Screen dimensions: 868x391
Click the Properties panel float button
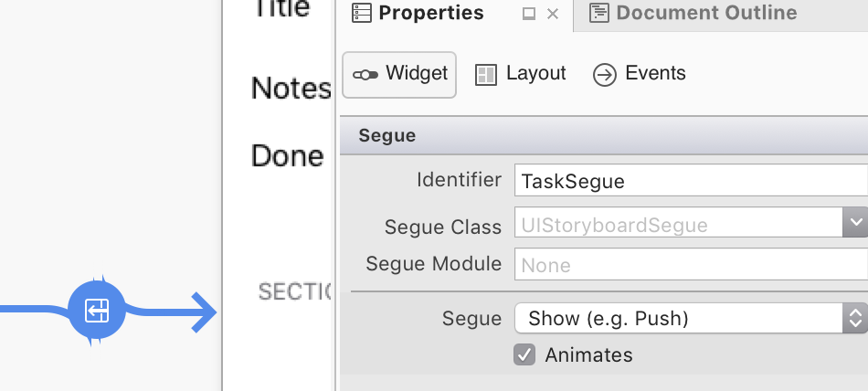528,14
